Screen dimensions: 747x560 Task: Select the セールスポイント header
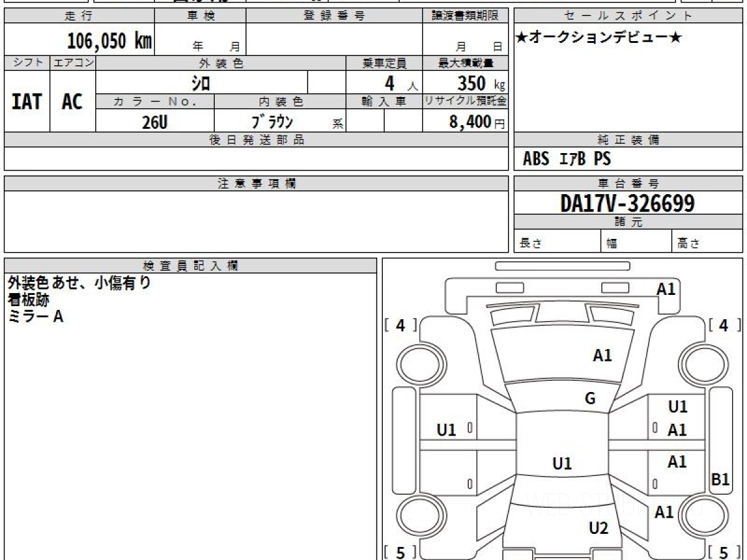tap(628, 16)
